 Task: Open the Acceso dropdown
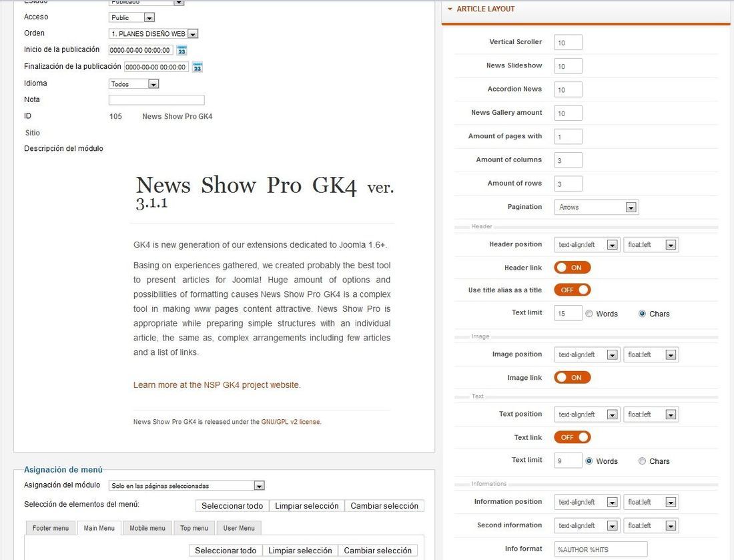pyautogui.click(x=131, y=17)
